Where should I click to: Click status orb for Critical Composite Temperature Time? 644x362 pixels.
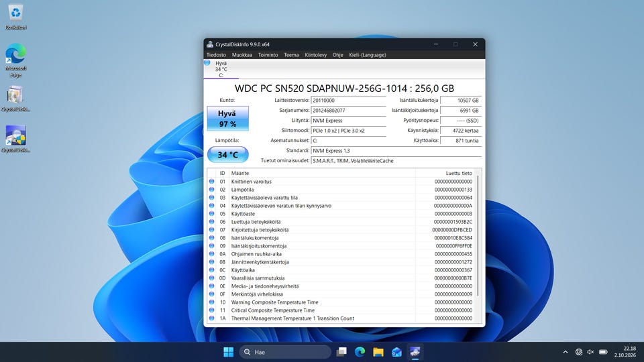tap(211, 310)
